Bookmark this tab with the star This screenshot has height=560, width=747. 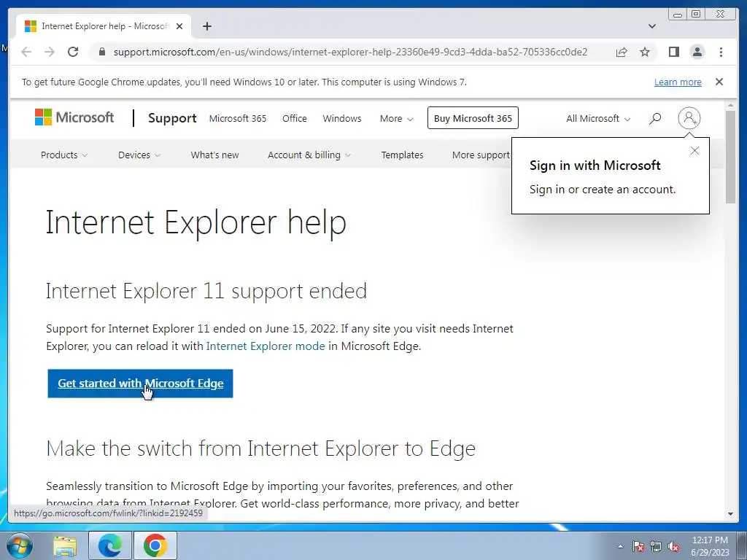click(645, 52)
